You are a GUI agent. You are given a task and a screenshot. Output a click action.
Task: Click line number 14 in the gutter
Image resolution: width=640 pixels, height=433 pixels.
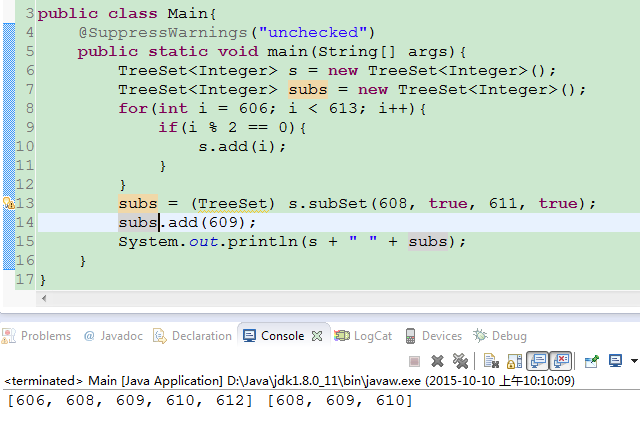click(24, 222)
